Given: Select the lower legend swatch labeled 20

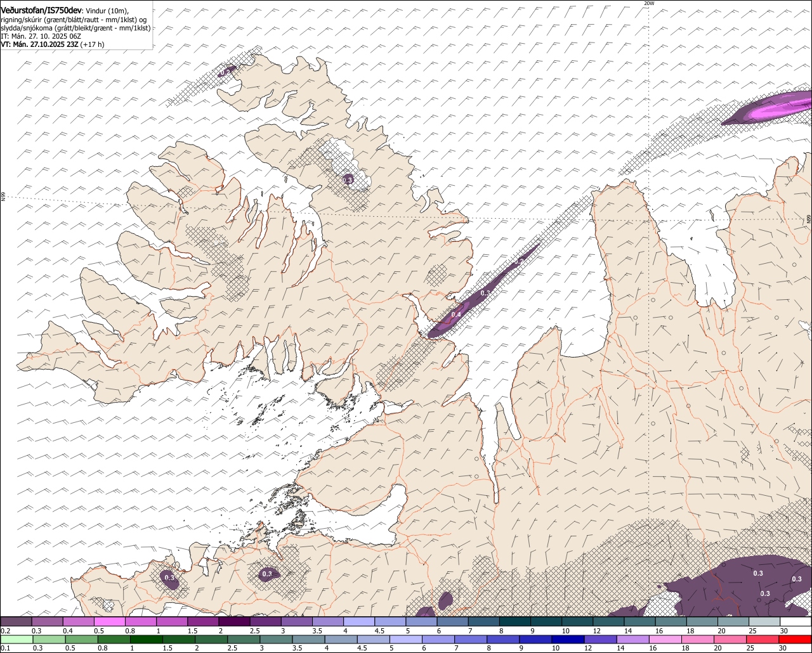Looking at the screenshot, I should point(731,640).
